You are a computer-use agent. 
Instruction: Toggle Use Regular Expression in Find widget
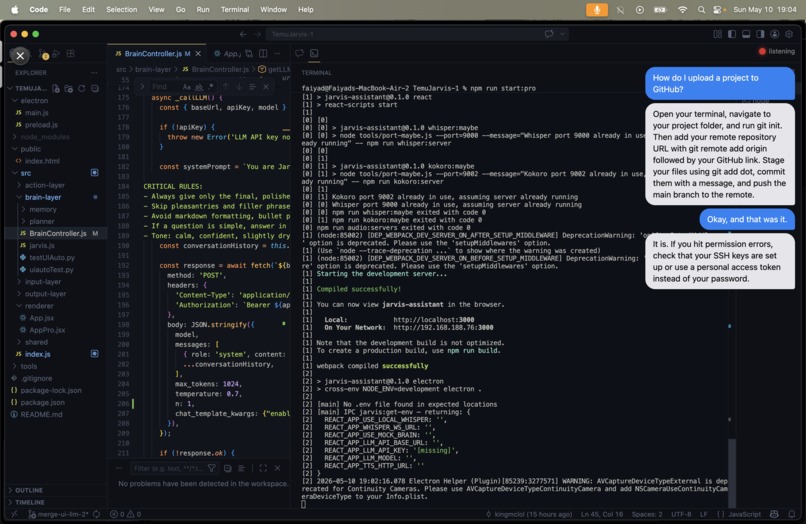coord(210,87)
